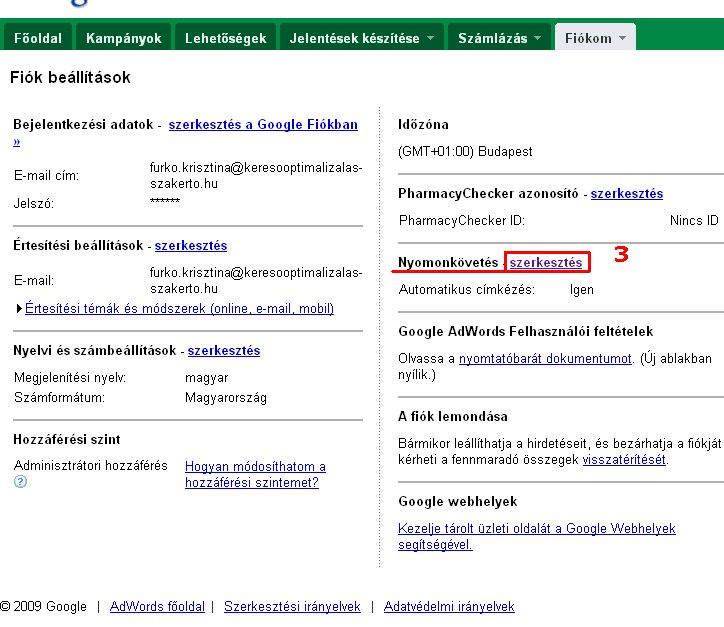Switch to the Kampányok tab
The image size is (724, 627).
tap(123, 38)
